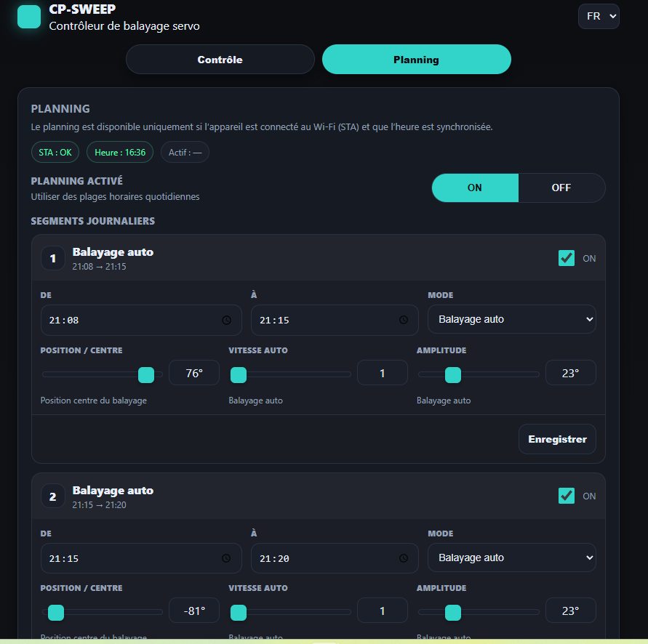Select the Planning tab
The width and height of the screenshot is (648, 644).
pos(416,60)
